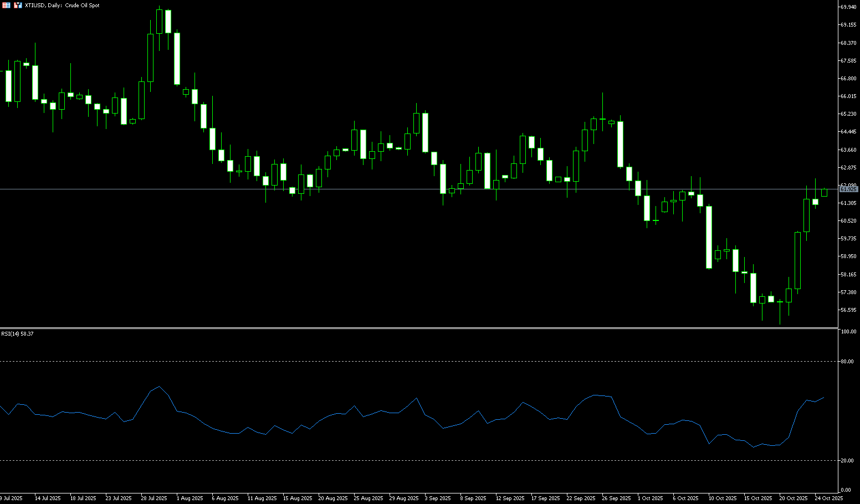Screen dimensions: 860x504
Task: Click the current price tag 61.925
Action: pos(848,189)
